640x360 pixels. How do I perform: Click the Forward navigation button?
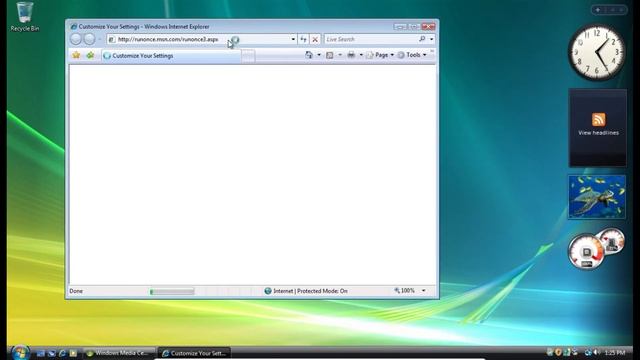coord(89,39)
